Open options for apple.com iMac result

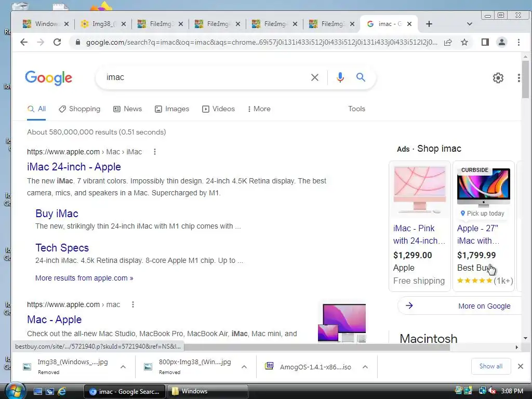pyautogui.click(x=155, y=152)
